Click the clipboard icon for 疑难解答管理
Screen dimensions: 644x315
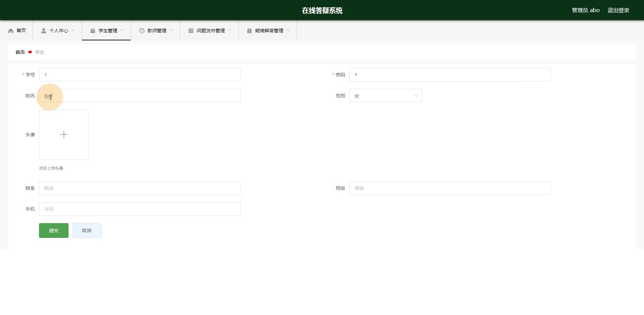coord(249,31)
